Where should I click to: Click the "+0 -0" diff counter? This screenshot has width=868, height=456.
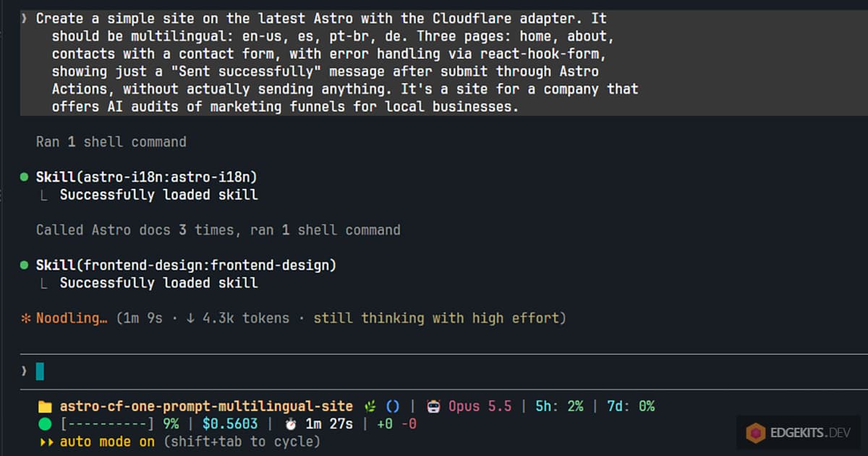click(x=397, y=424)
